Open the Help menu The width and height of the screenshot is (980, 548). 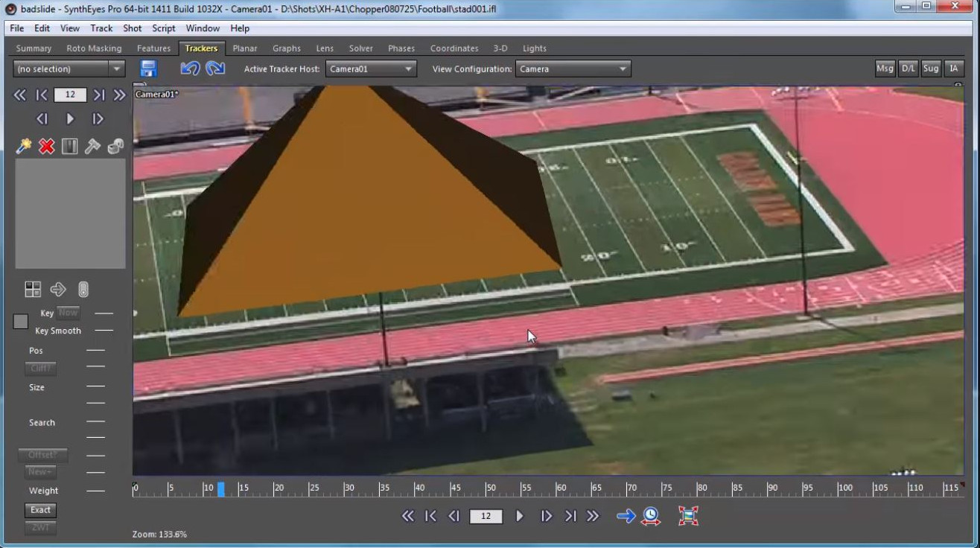tap(240, 28)
